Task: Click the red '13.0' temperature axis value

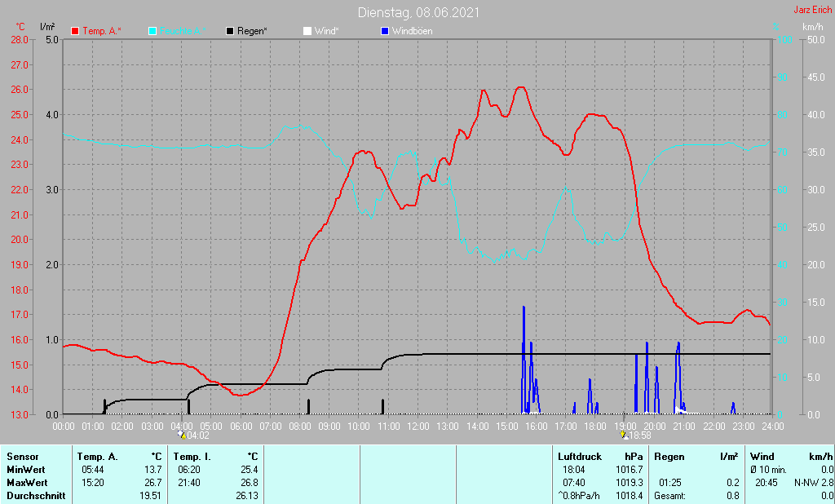Action: tap(20, 415)
